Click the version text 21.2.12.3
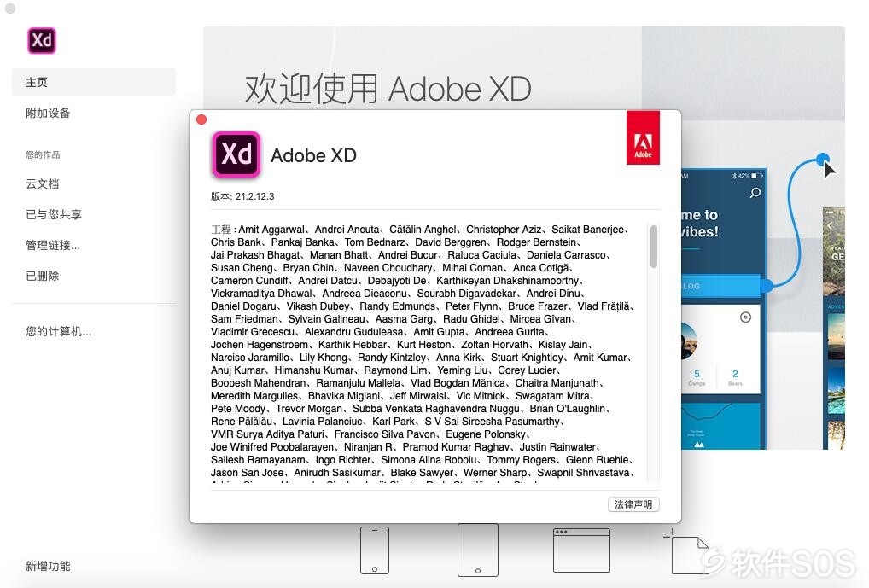 (255, 196)
